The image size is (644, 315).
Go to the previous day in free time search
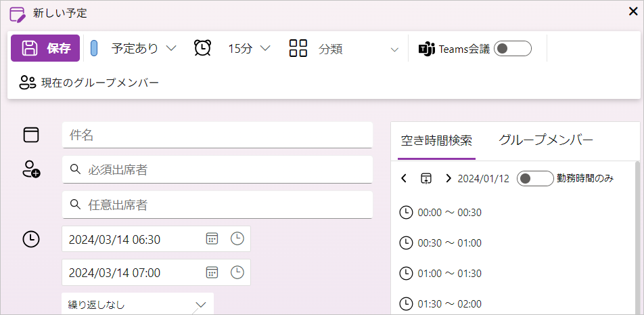[404, 178]
